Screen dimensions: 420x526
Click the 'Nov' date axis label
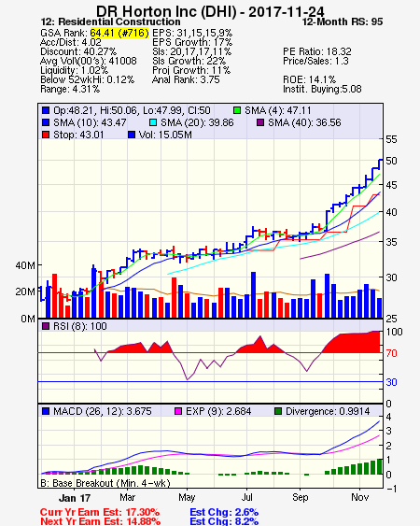[x=360, y=497]
